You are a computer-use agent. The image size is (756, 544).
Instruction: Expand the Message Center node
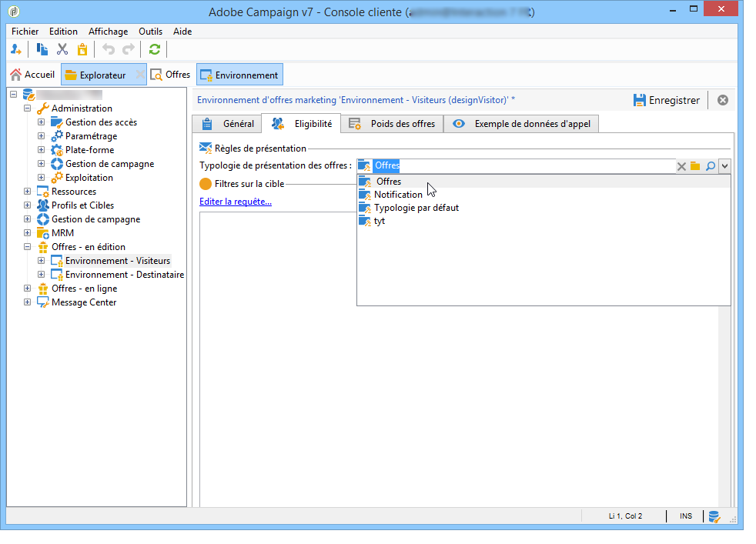[28, 302]
